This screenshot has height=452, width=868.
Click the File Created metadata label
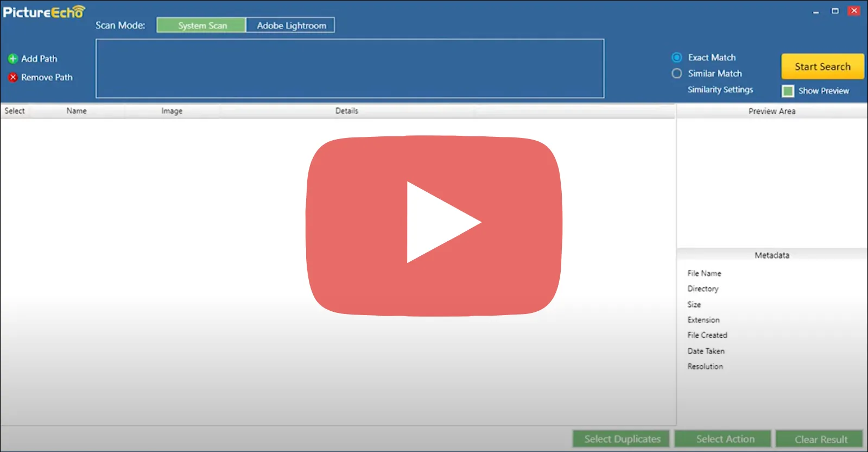(x=707, y=335)
